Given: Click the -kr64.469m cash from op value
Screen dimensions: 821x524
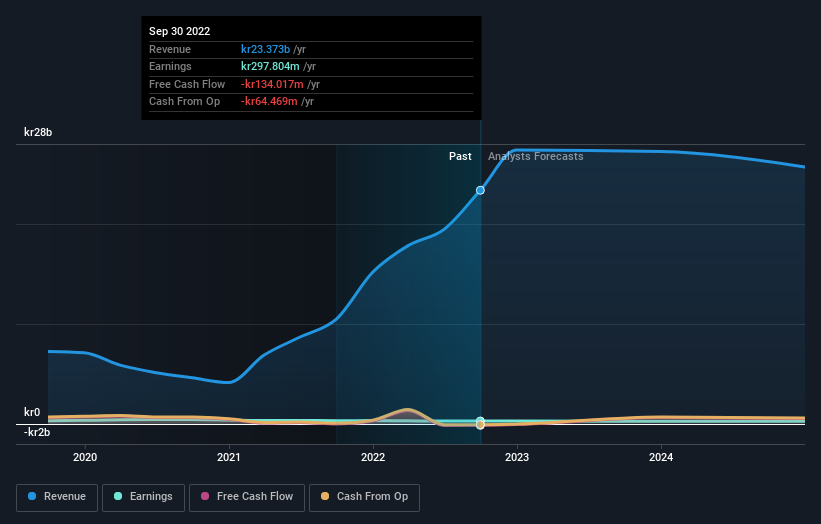Looking at the screenshot, I should 269,102.
